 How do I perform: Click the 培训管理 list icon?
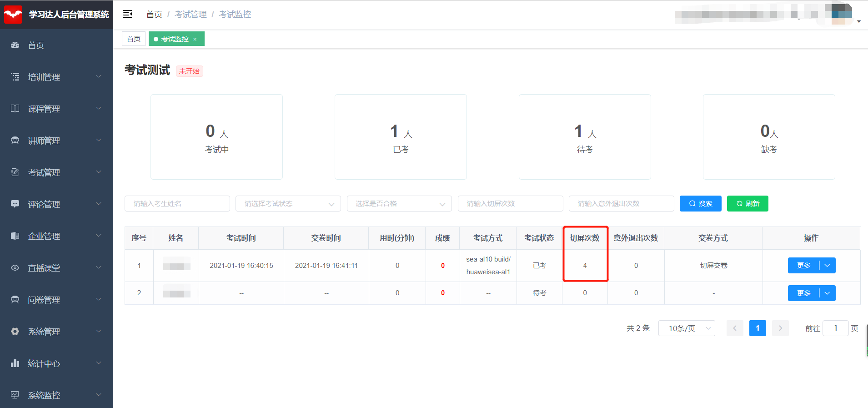(x=15, y=77)
